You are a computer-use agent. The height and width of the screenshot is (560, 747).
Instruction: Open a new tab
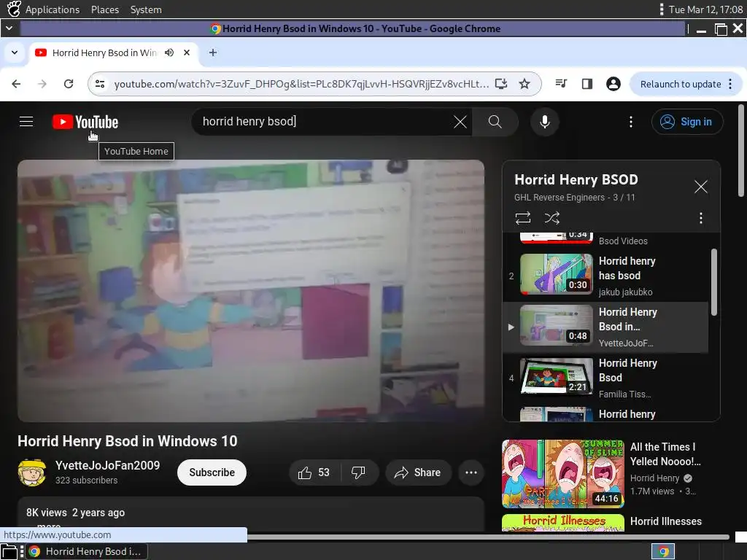(x=213, y=52)
